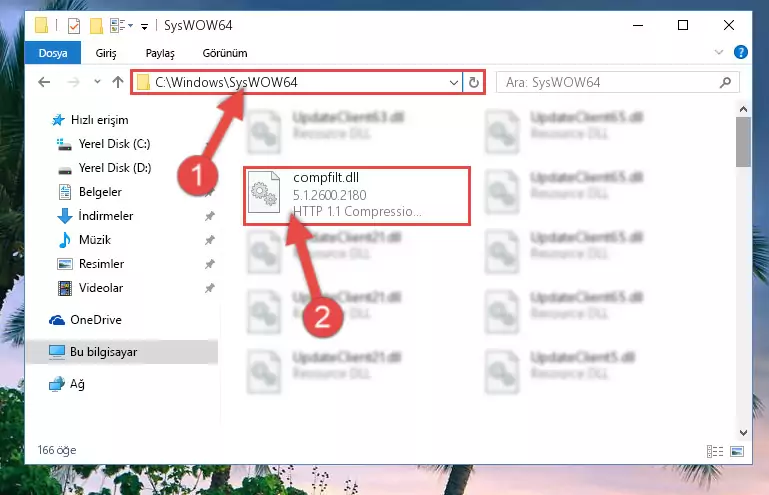
Task: Click the 166 öğe status text
Action: point(57,450)
